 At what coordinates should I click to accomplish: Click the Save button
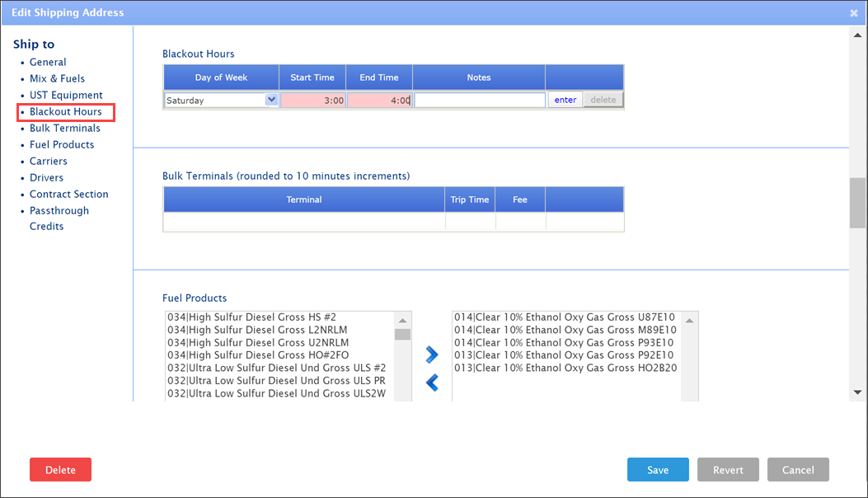(x=658, y=470)
